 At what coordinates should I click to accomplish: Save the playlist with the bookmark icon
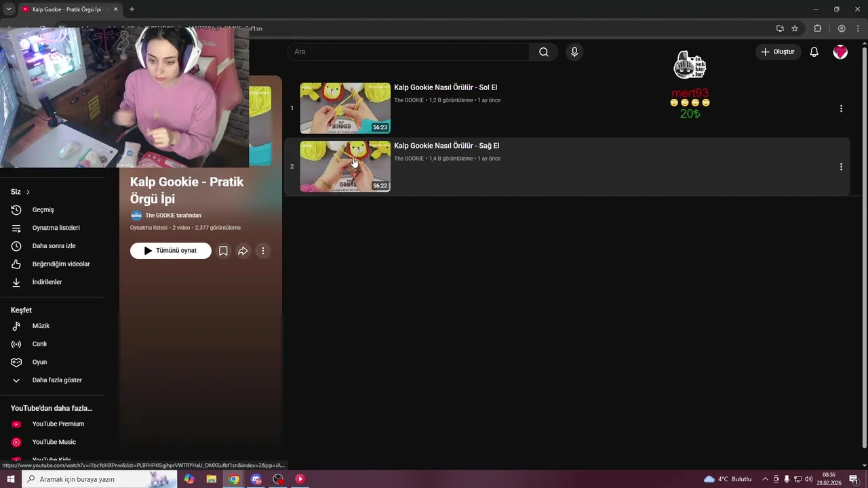223,251
